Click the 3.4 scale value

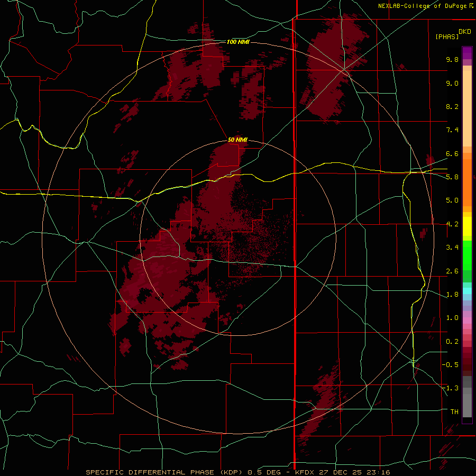452,248
